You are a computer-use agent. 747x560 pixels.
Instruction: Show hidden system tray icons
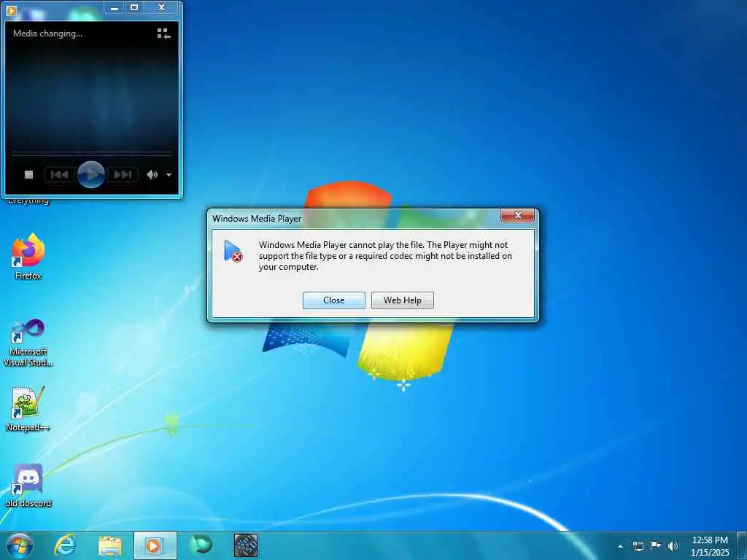coord(620,546)
